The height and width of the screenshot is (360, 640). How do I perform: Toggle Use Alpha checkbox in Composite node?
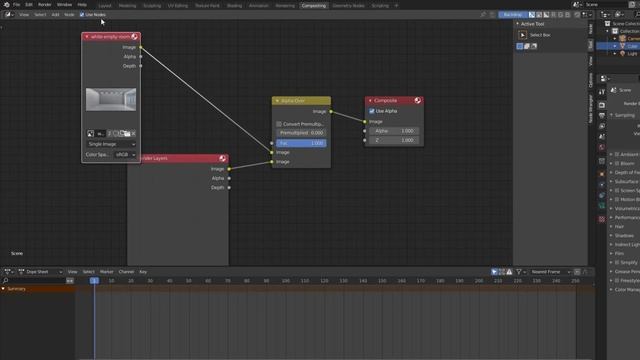372,111
